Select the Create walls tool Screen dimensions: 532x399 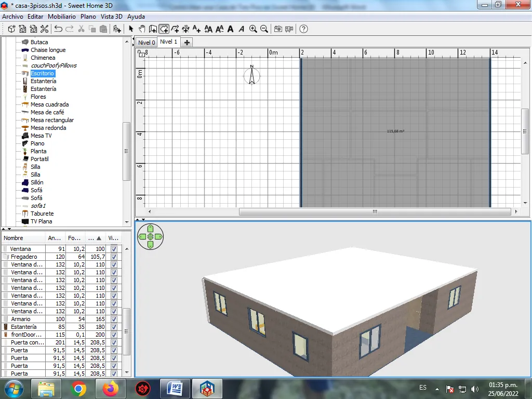click(x=153, y=29)
